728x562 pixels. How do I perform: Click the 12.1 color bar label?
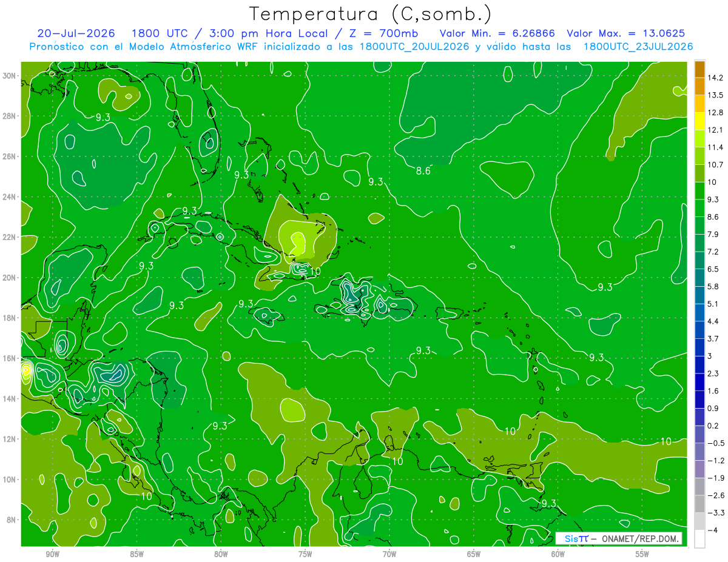[x=716, y=130]
